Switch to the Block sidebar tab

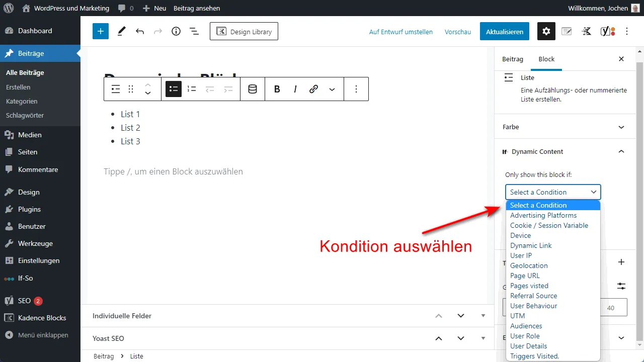[546, 59]
